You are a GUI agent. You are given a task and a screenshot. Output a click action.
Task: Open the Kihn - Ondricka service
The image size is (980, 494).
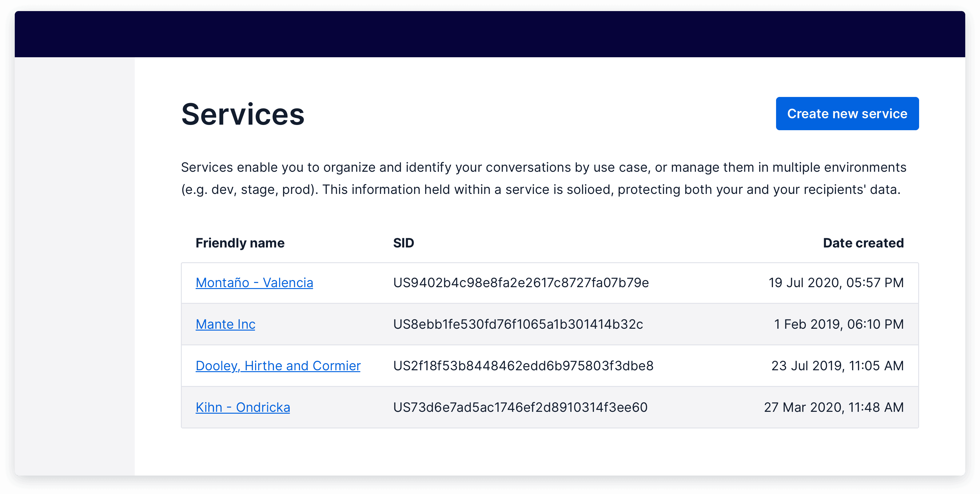pyautogui.click(x=243, y=407)
